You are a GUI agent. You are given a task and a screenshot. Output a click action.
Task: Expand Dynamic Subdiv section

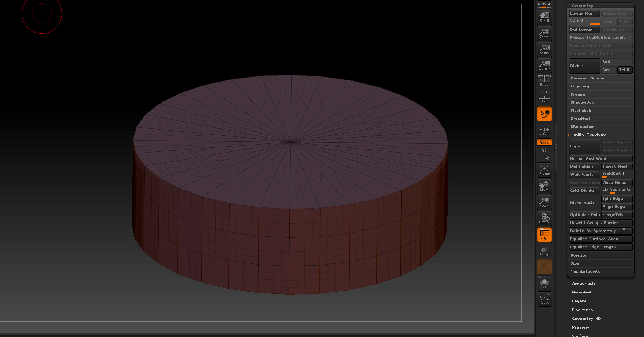(587, 78)
